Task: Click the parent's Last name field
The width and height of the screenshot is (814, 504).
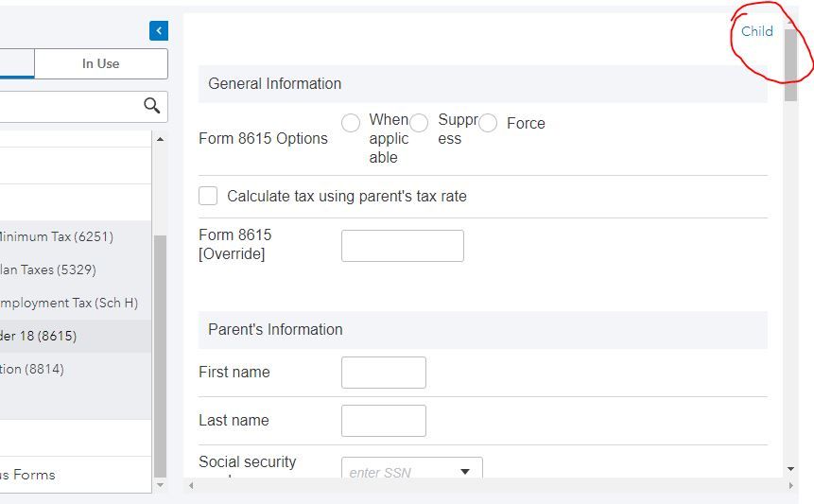Action: pyautogui.click(x=383, y=421)
